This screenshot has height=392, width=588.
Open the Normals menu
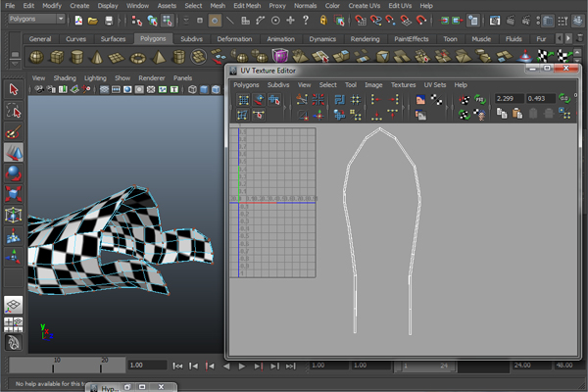pyautogui.click(x=305, y=6)
